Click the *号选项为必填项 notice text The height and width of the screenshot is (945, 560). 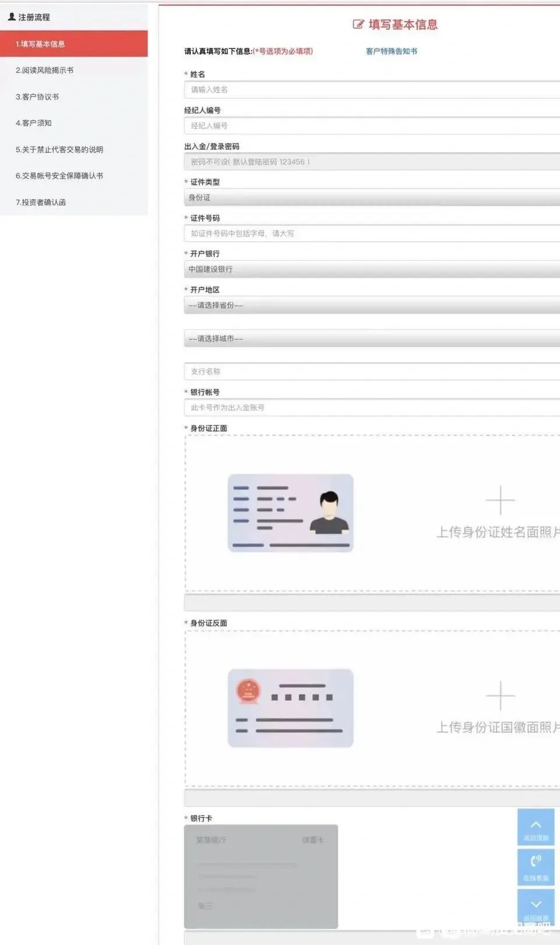pos(283,51)
